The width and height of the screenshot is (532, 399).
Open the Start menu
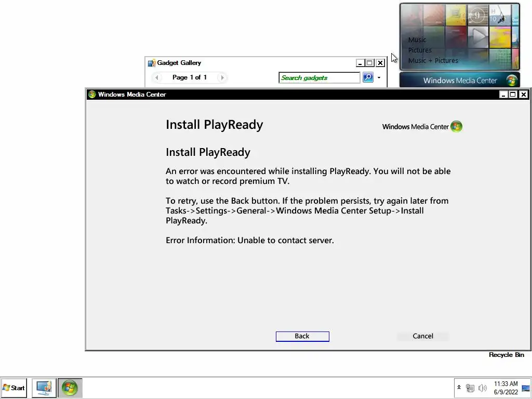click(x=14, y=388)
